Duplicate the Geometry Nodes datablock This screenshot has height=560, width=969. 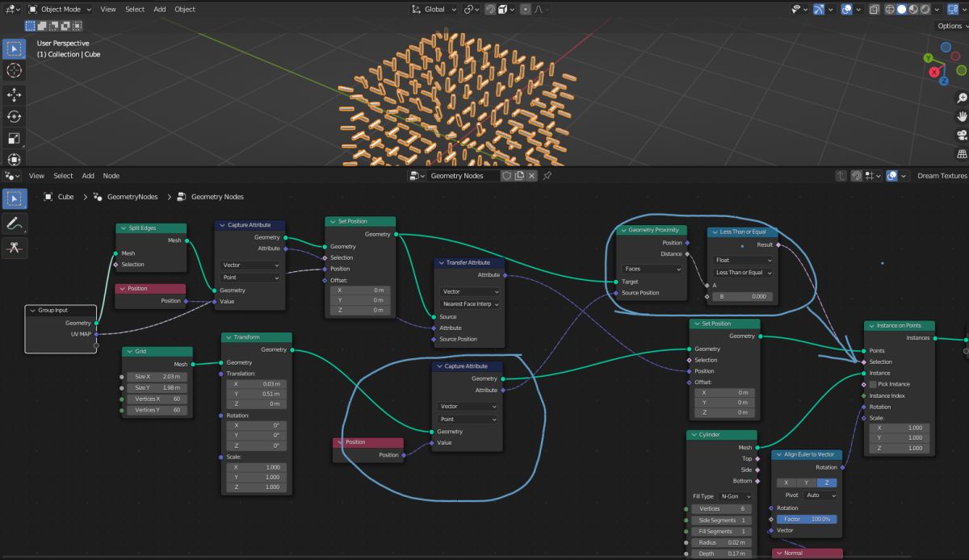pyautogui.click(x=519, y=175)
